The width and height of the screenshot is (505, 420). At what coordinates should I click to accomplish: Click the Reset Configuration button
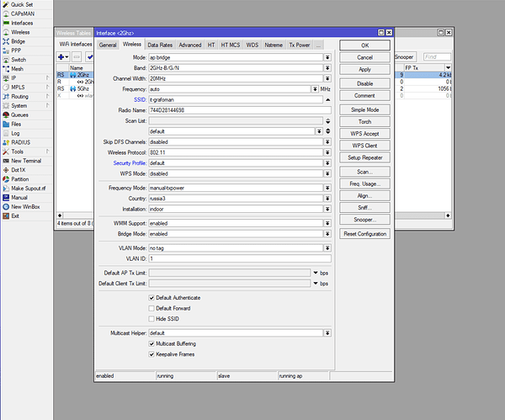click(364, 233)
